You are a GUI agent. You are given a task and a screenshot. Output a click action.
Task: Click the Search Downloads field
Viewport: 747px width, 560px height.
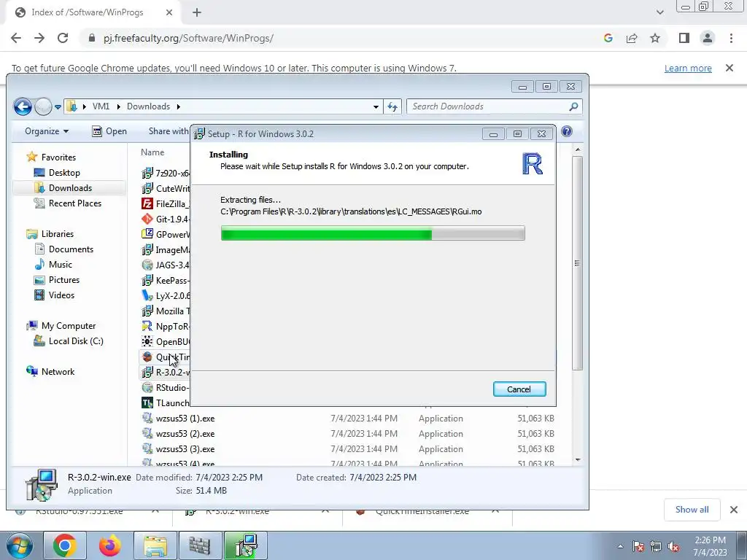click(494, 106)
